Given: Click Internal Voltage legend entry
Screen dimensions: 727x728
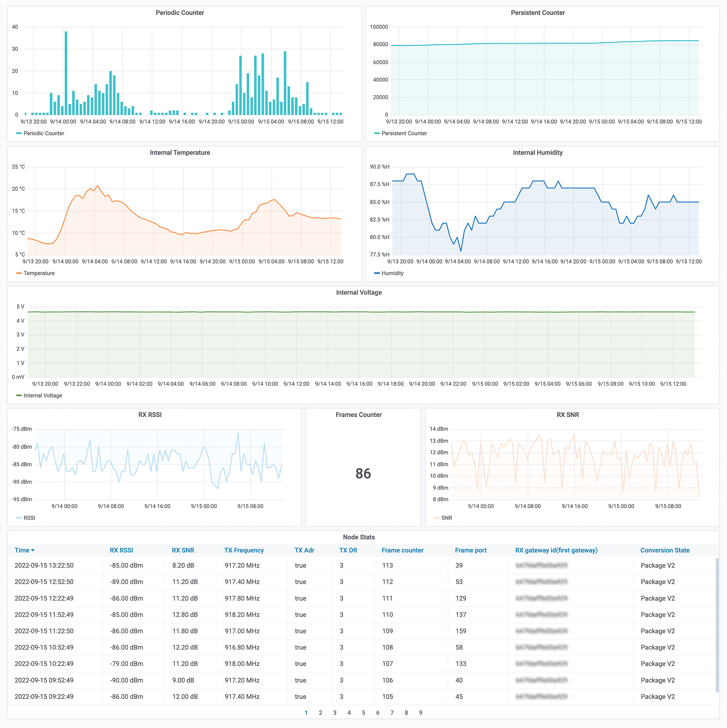Looking at the screenshot, I should 42,395.
